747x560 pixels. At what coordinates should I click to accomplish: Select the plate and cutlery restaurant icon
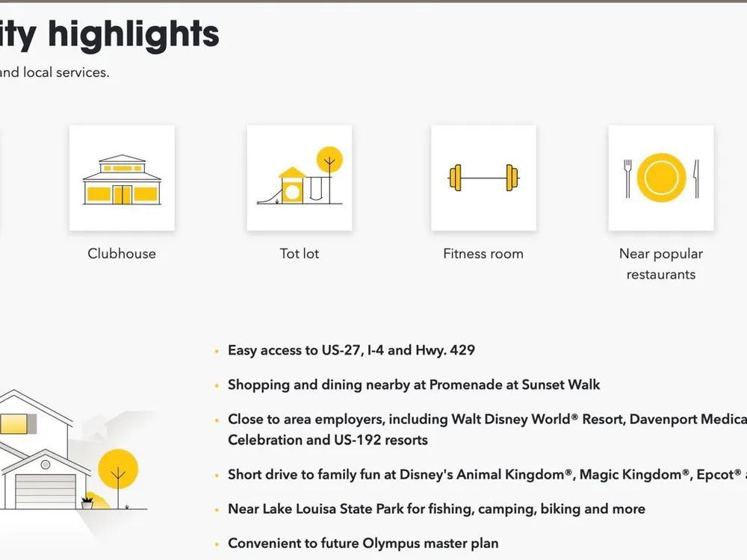coord(661,178)
